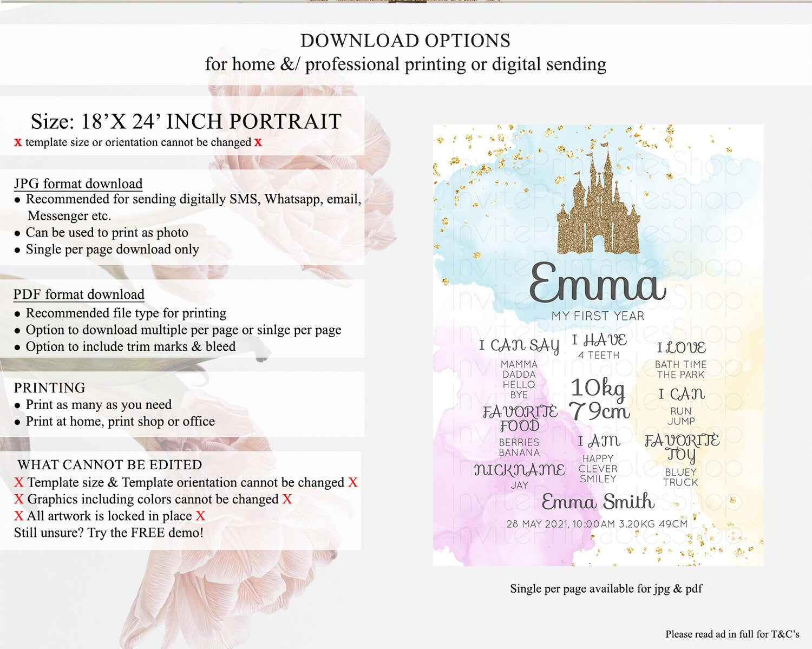This screenshot has width=812, height=649.
Task: Click the 'WHAT CANNOT BE EDITED' heading
Action: pyautogui.click(x=109, y=464)
